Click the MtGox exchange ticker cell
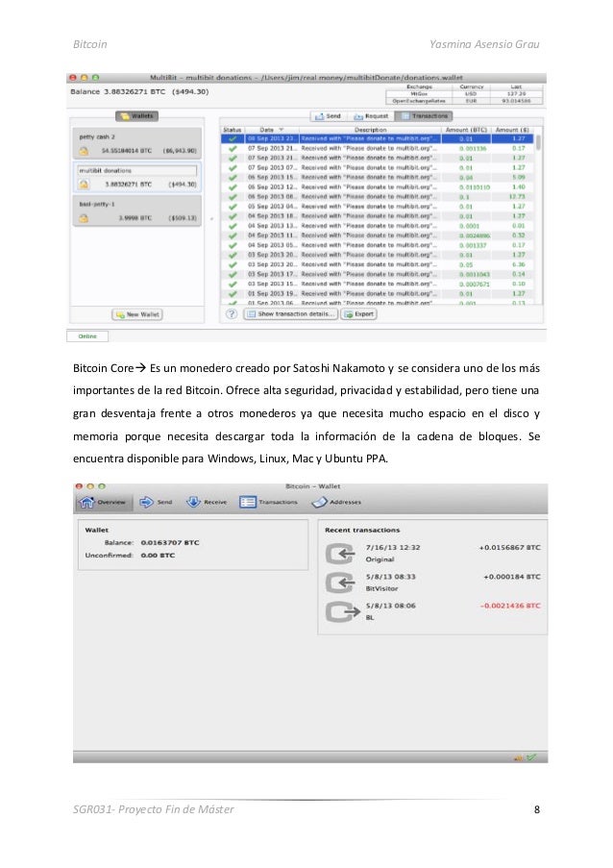The width and height of the screenshot is (613, 868). [419, 93]
